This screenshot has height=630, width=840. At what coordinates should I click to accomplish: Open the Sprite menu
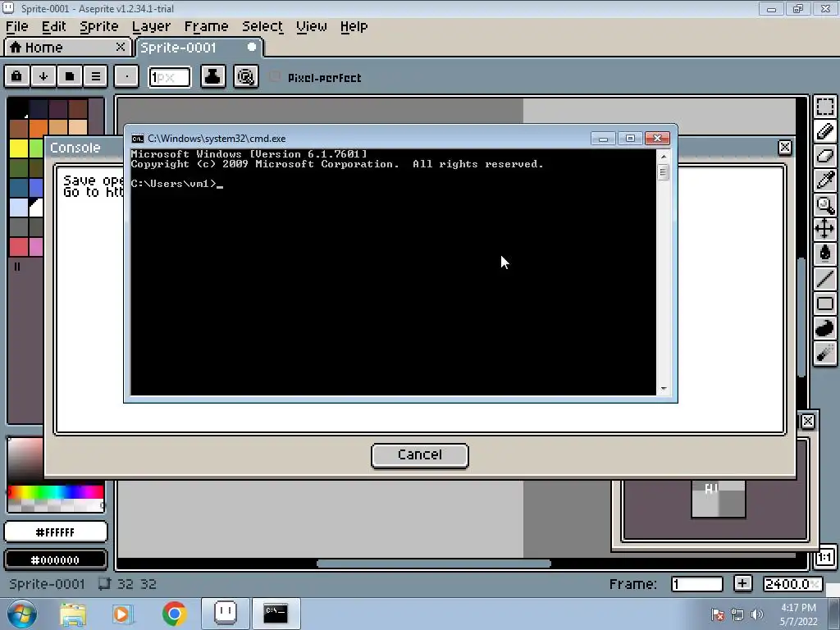pyautogui.click(x=98, y=26)
